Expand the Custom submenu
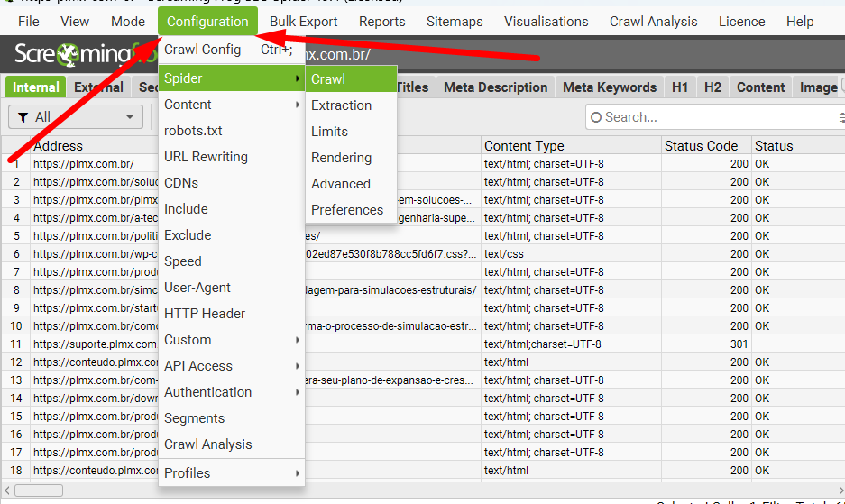 231,340
